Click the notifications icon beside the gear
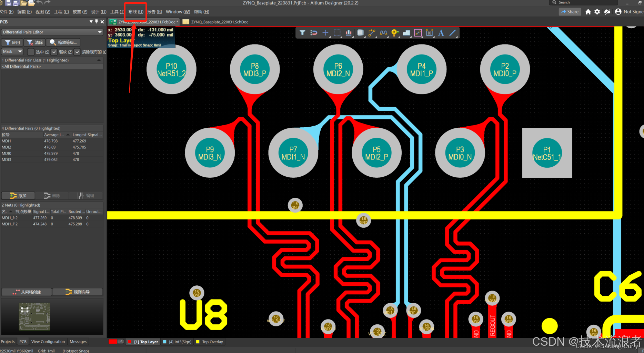 (x=607, y=12)
